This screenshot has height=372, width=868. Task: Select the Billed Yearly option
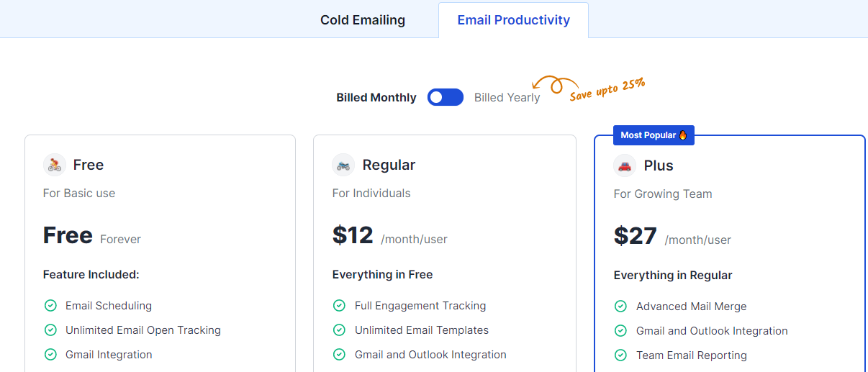[507, 98]
